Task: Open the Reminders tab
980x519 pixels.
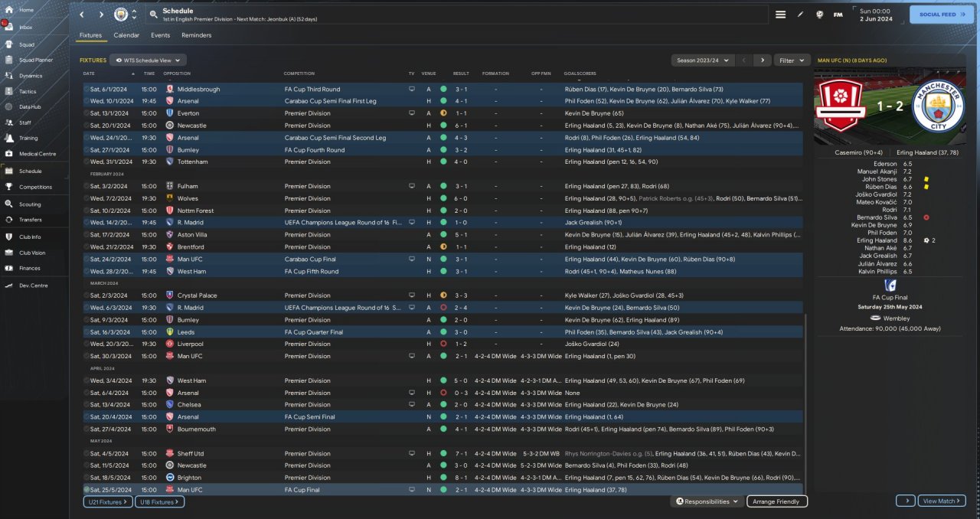Action: 196,35
